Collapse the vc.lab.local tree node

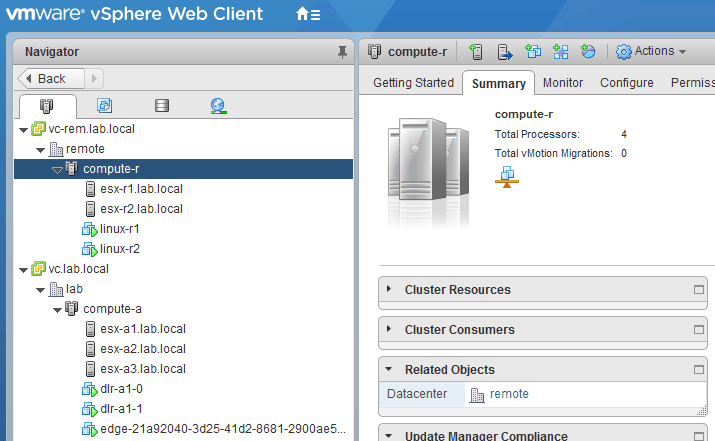coord(23,270)
